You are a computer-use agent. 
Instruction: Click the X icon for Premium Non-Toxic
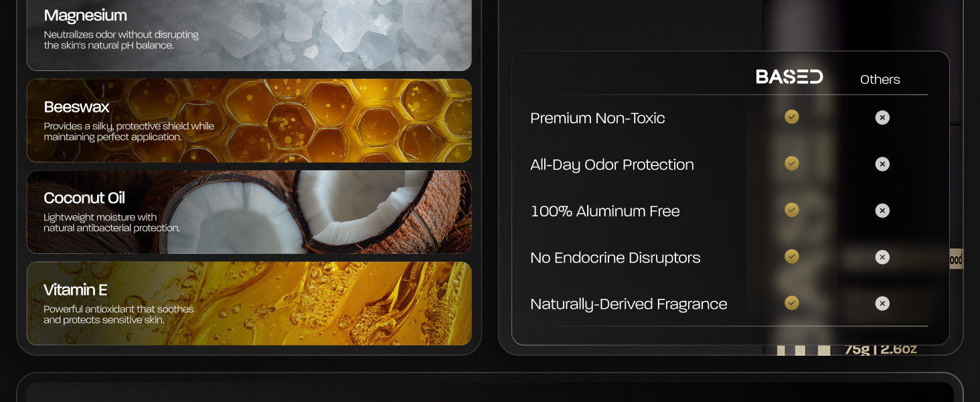click(882, 118)
